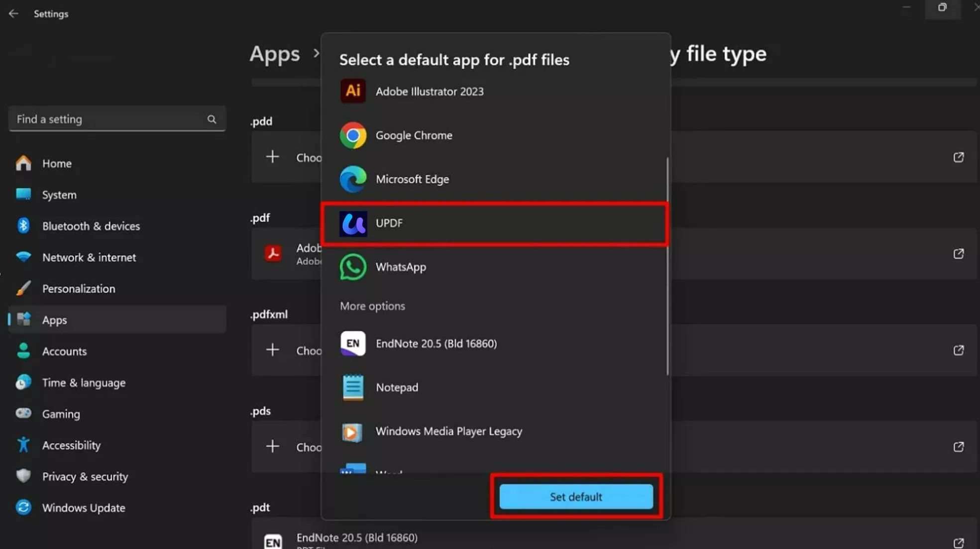Image resolution: width=980 pixels, height=549 pixels.
Task: Open Windows Update from sidebar
Action: (83, 508)
